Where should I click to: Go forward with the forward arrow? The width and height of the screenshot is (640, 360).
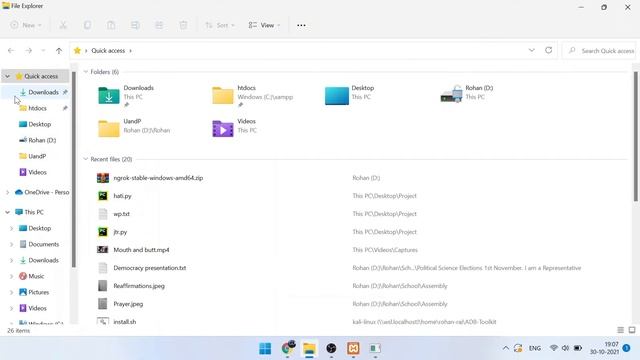[29, 51]
